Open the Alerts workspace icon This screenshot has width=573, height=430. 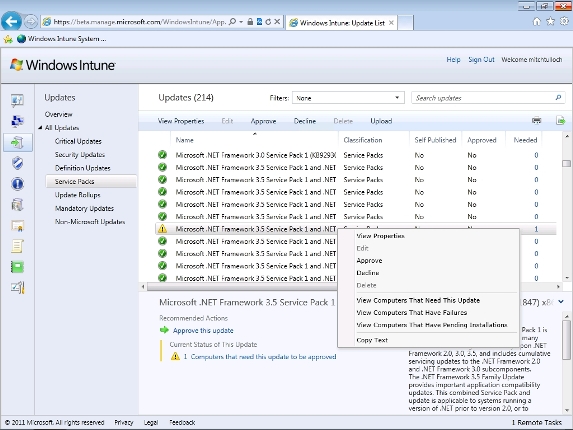[17, 184]
